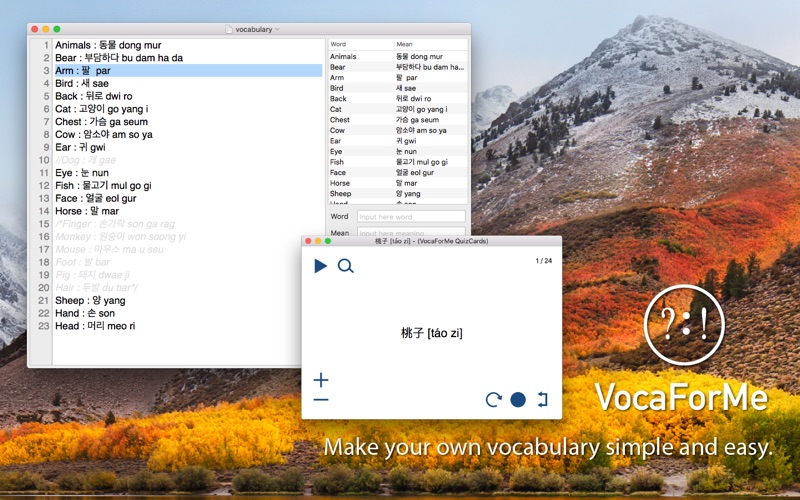Select the Fish row in word table
The width and height of the screenshot is (800, 500).
click(x=398, y=162)
